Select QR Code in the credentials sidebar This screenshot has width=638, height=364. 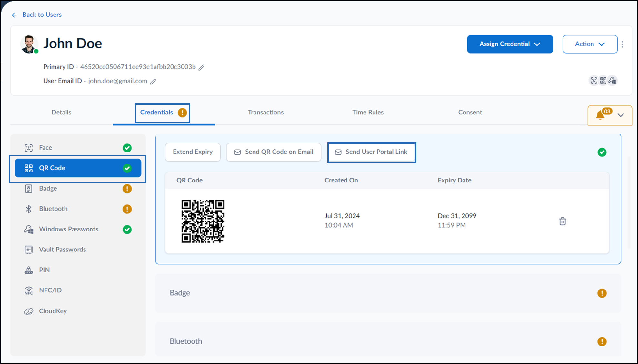(78, 168)
